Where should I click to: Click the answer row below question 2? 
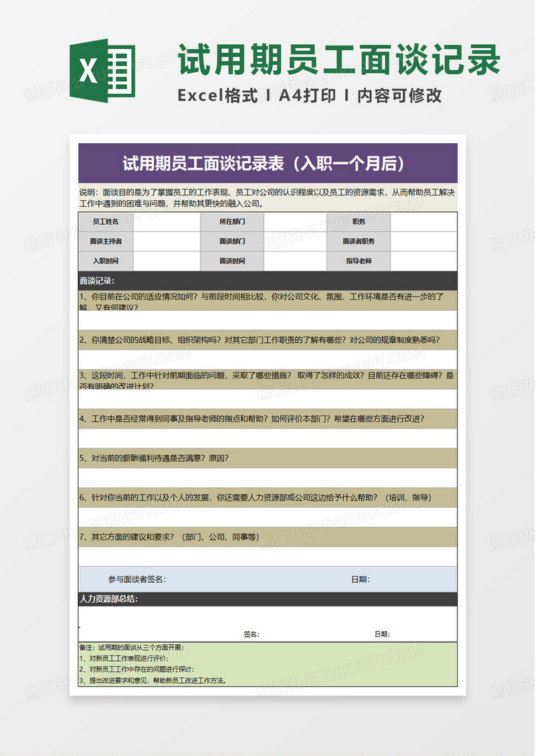pos(267,360)
